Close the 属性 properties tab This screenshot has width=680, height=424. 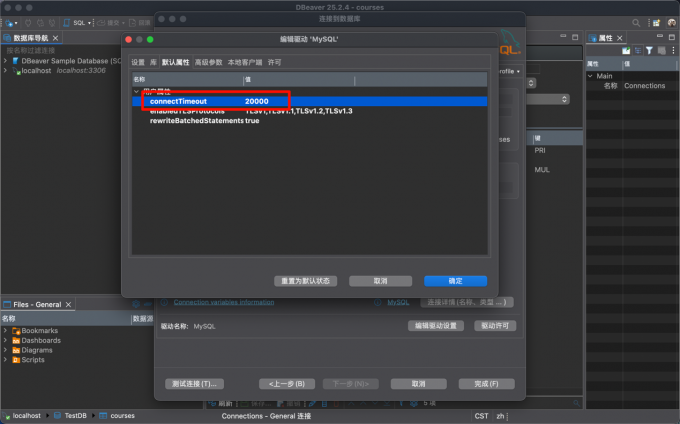point(620,38)
